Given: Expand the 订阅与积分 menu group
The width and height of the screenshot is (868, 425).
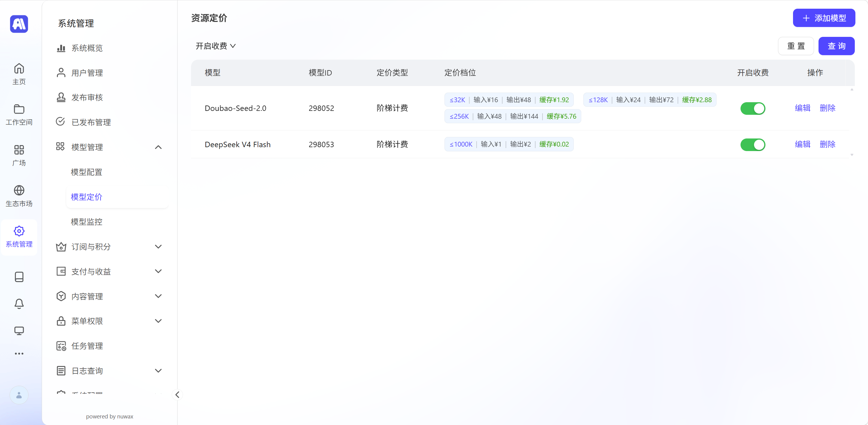Looking at the screenshot, I should 158,246.
